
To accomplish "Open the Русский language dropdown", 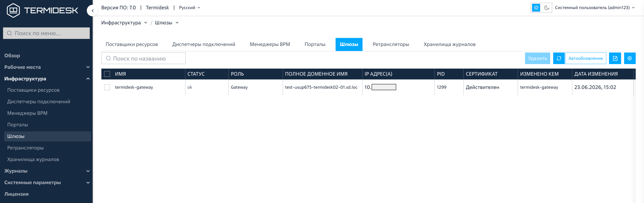I will pyautogui.click(x=190, y=8).
